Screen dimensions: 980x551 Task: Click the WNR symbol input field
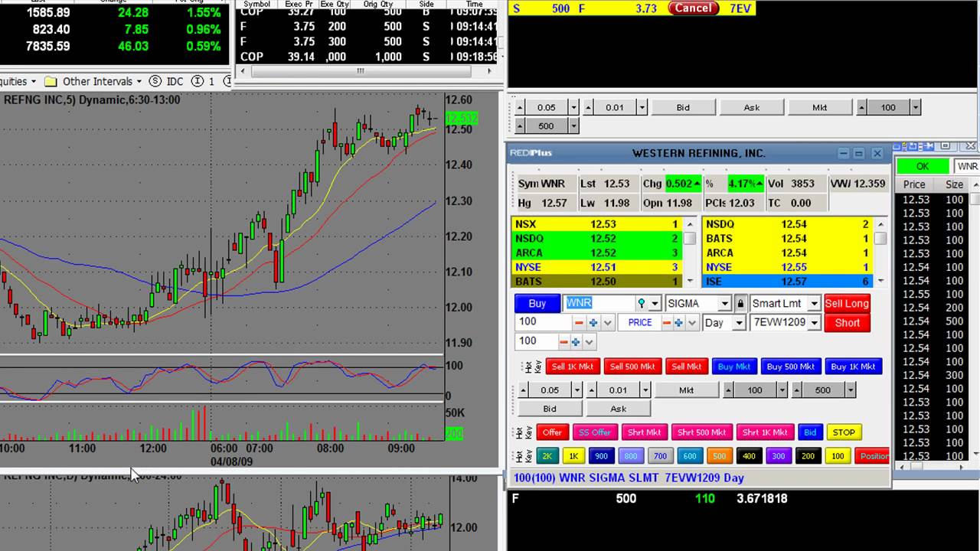point(599,304)
